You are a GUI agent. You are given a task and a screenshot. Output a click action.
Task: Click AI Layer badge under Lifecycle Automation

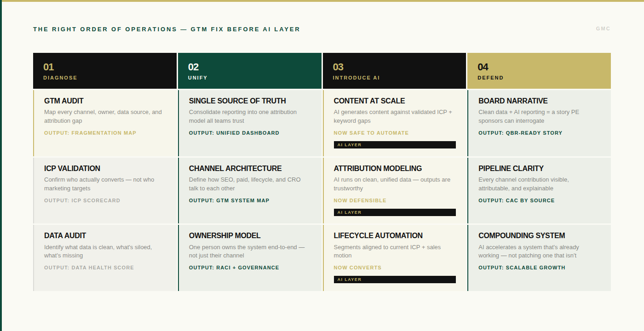(395, 280)
